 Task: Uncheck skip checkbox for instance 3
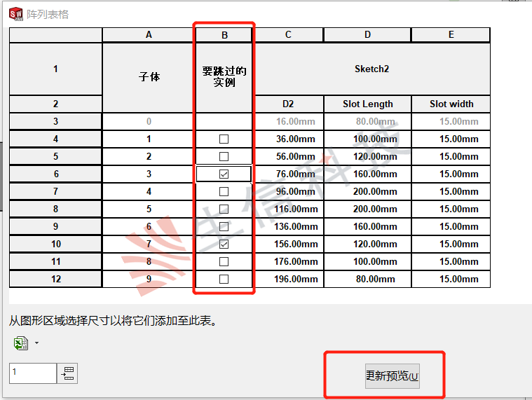coord(224,174)
